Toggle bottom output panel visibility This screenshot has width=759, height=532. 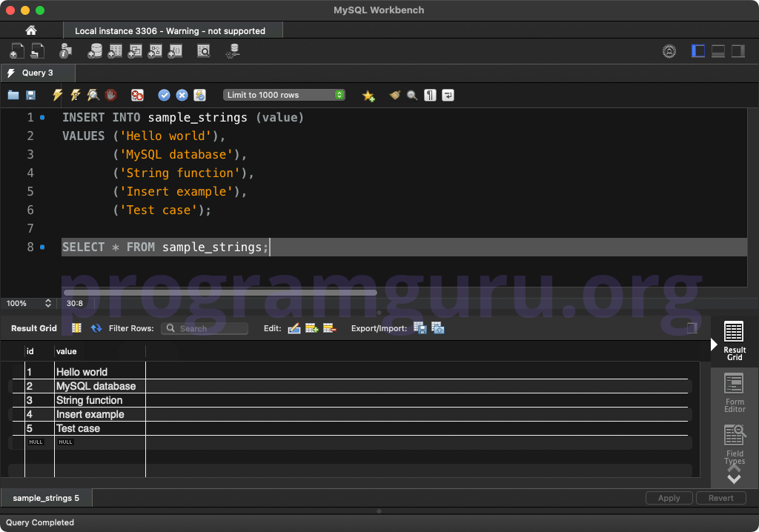717,51
